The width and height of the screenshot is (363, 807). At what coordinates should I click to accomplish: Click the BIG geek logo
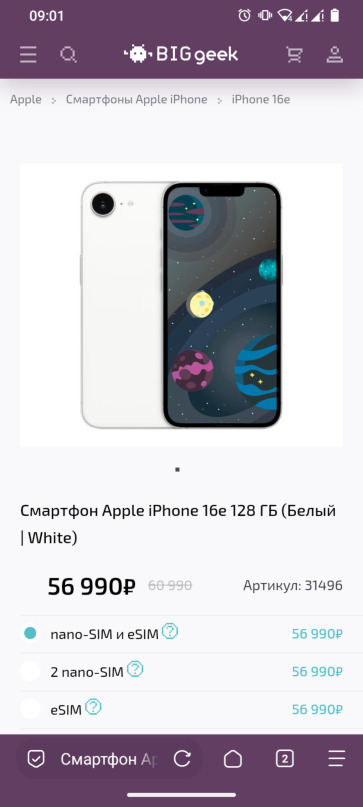point(181,54)
